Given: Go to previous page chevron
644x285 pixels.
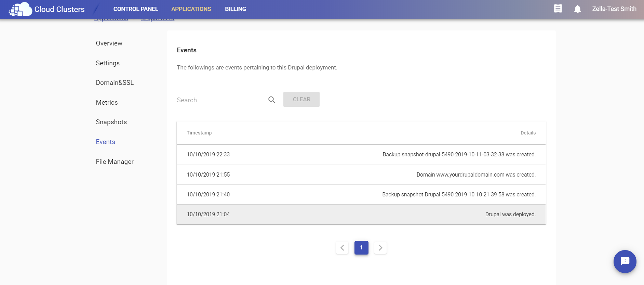Looking at the screenshot, I should pyautogui.click(x=342, y=248).
